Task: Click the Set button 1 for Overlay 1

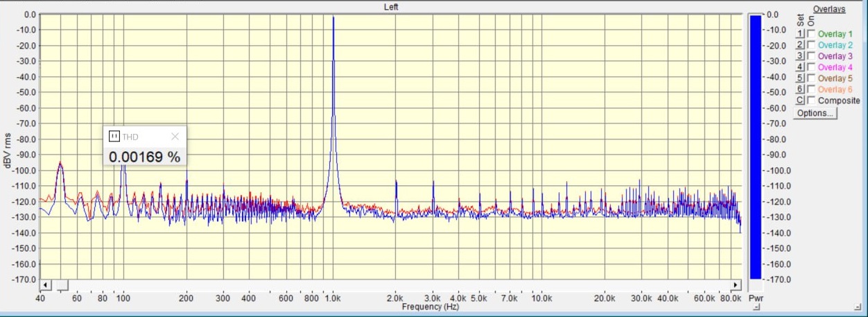Action: click(799, 34)
